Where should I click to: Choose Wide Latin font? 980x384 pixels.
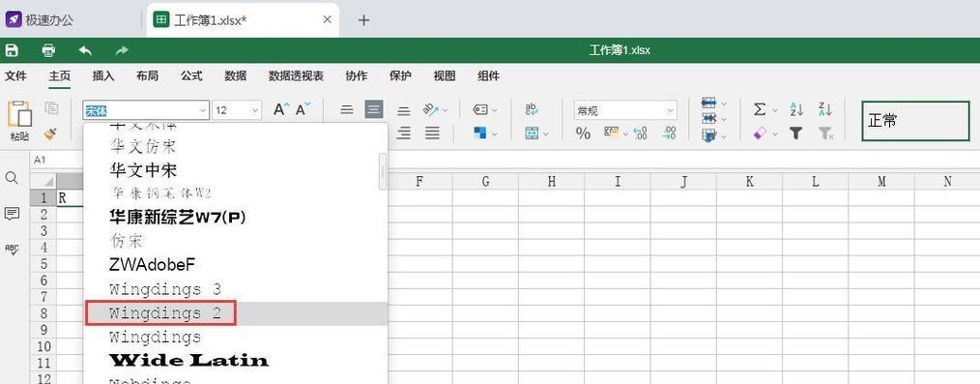coord(236,361)
